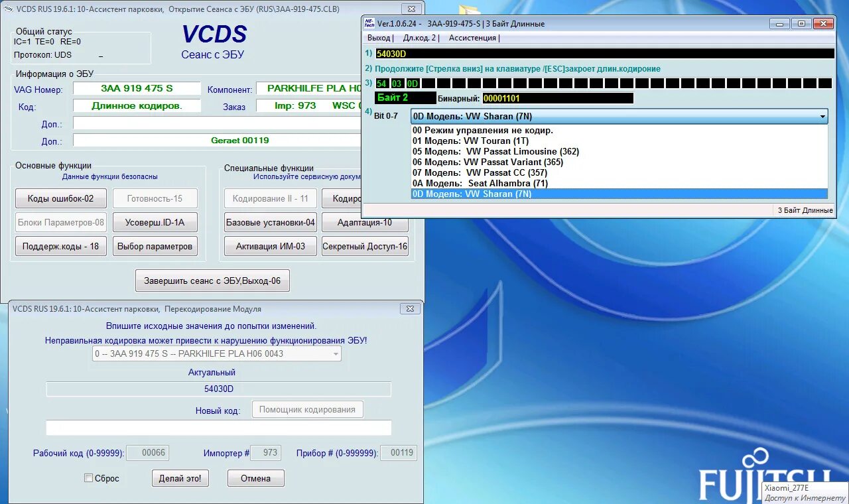Viewport: 849px width, 504px height.
Task: Open the Выход menu
Action: point(379,38)
